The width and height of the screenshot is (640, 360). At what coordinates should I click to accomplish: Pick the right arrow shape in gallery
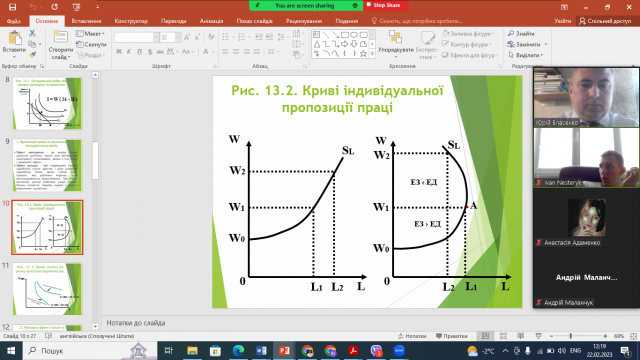tap(344, 44)
